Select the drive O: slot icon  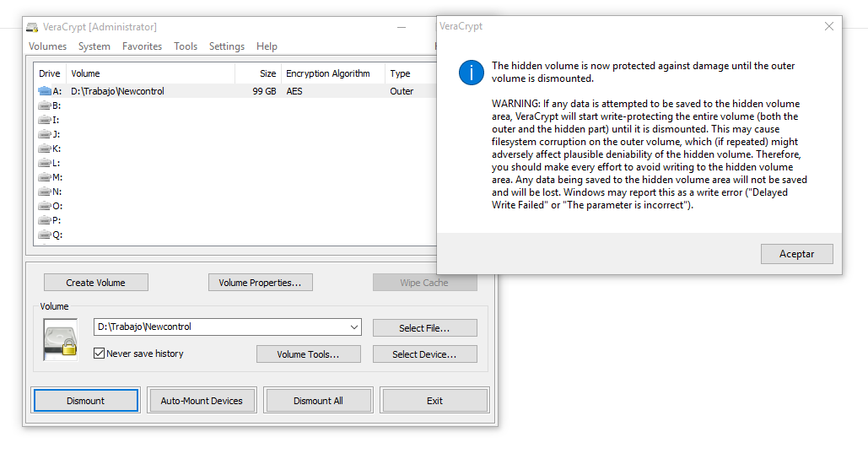click(x=44, y=206)
